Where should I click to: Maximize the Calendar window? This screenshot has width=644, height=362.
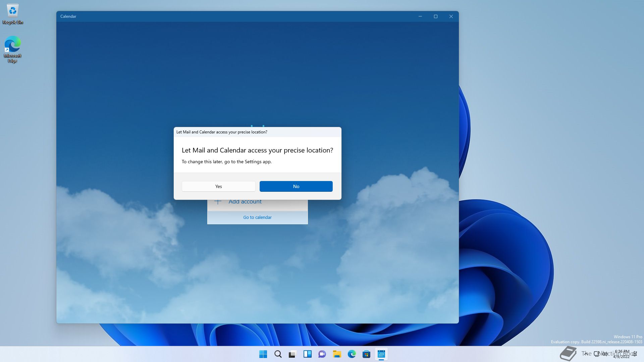[435, 16]
